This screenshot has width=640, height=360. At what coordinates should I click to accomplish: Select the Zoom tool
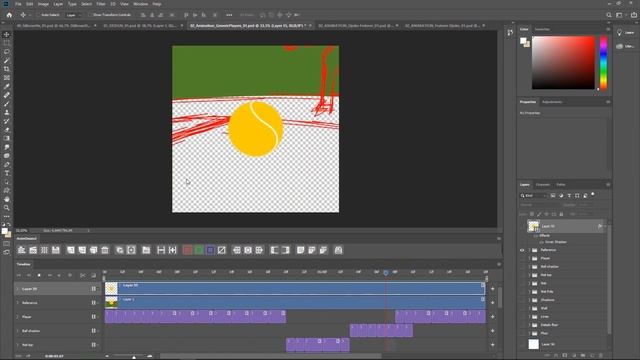point(7,208)
